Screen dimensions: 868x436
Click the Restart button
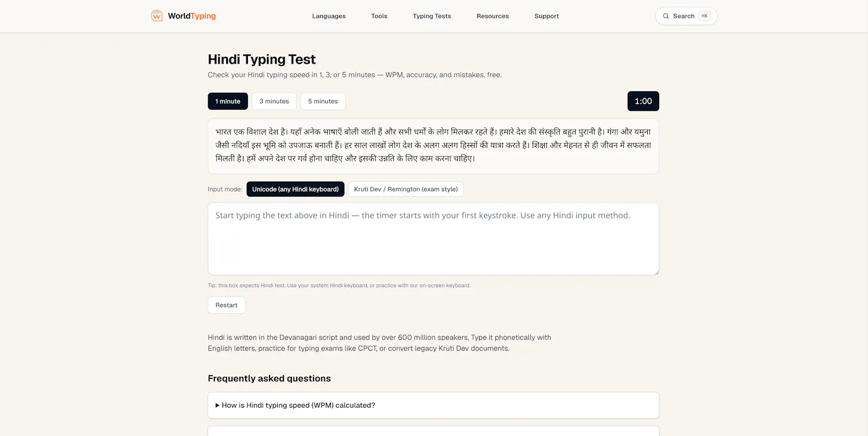tap(226, 305)
